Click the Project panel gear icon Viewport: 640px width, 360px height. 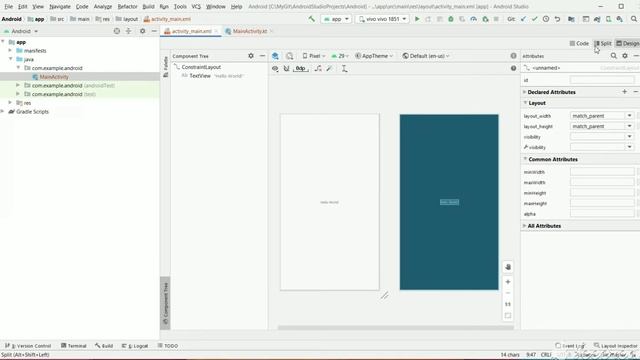(142, 31)
